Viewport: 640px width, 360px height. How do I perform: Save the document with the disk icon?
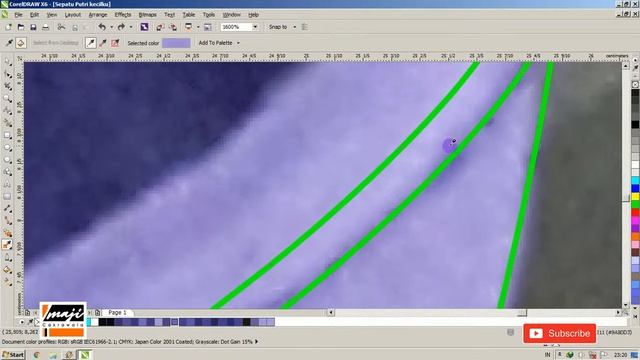33,27
